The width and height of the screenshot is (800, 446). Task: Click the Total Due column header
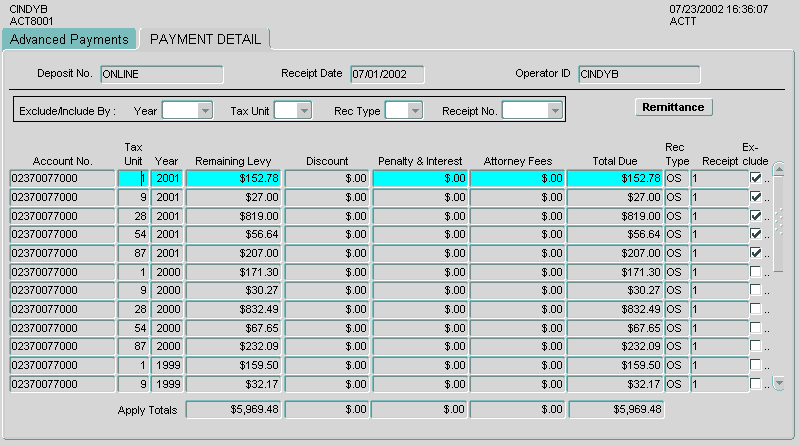pyautogui.click(x=615, y=161)
